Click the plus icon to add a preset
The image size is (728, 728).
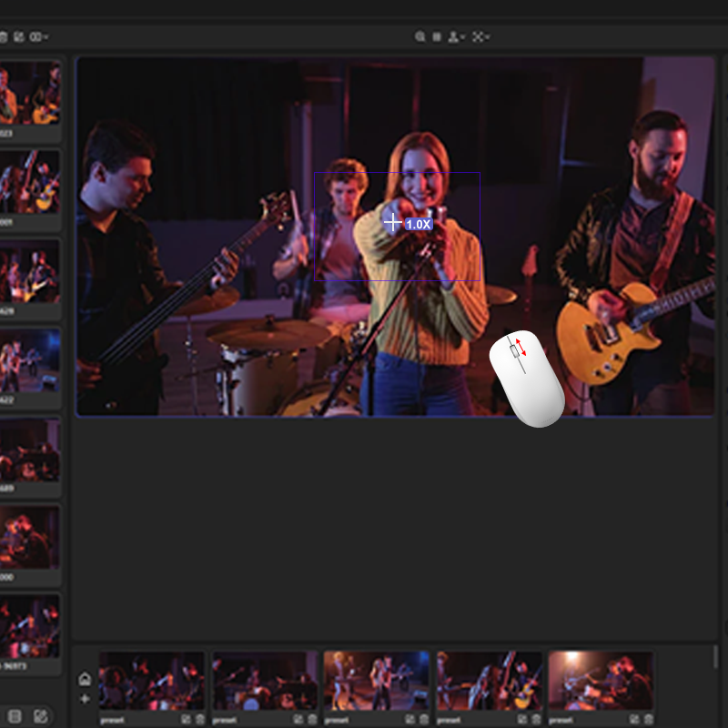click(85, 699)
